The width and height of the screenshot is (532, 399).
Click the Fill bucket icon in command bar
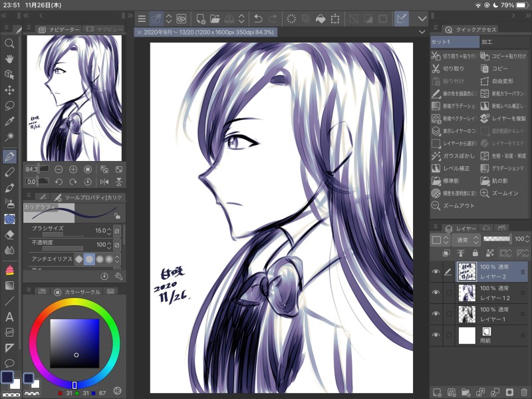(321, 19)
